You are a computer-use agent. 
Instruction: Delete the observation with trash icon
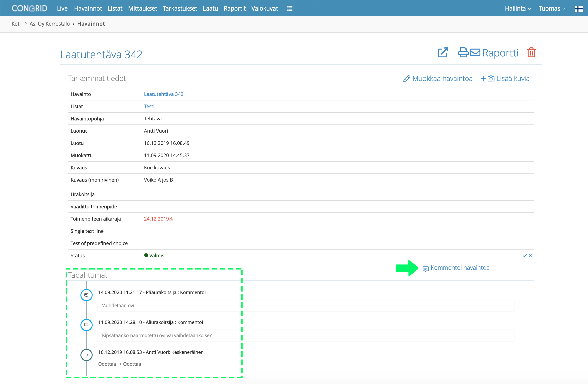pos(531,52)
